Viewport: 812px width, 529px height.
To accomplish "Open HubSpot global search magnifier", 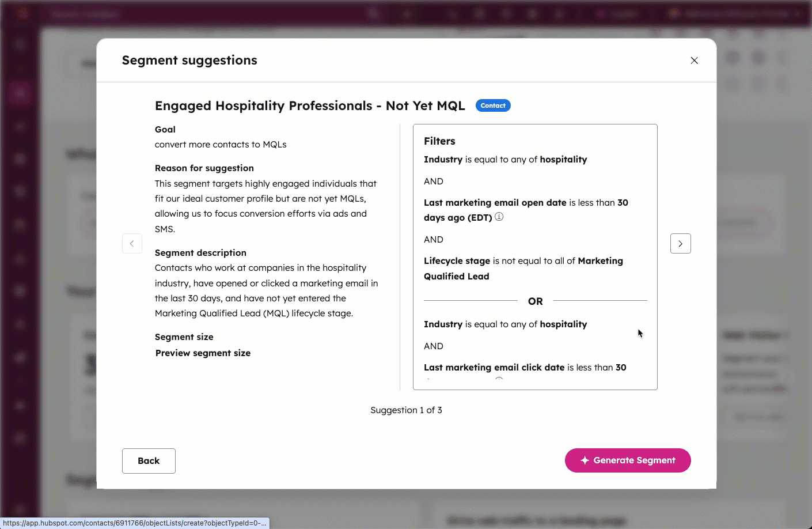I will [x=373, y=13].
